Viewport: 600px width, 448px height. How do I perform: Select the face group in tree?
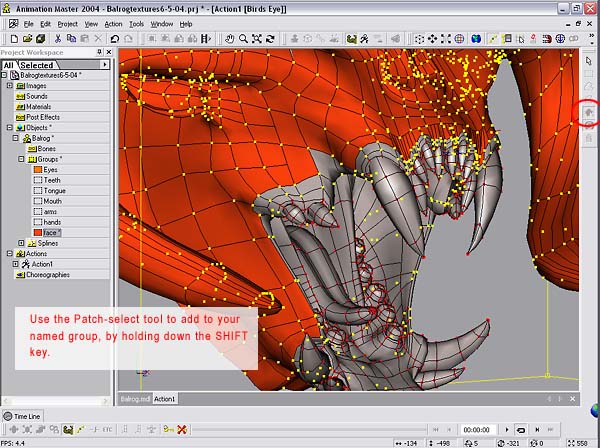tap(50, 231)
